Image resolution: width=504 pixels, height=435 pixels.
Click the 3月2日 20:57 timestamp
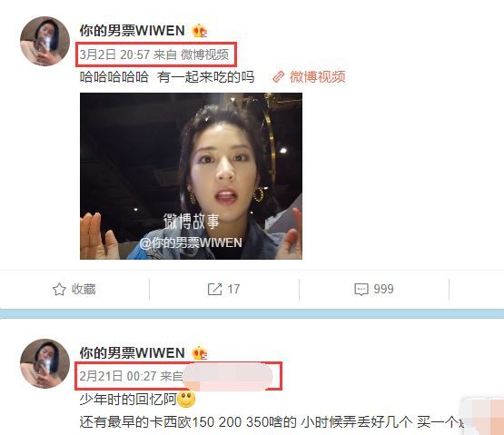(x=114, y=54)
